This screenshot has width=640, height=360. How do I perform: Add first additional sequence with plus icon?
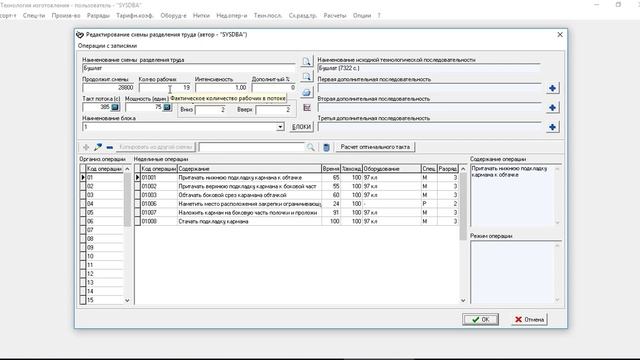[552, 88]
